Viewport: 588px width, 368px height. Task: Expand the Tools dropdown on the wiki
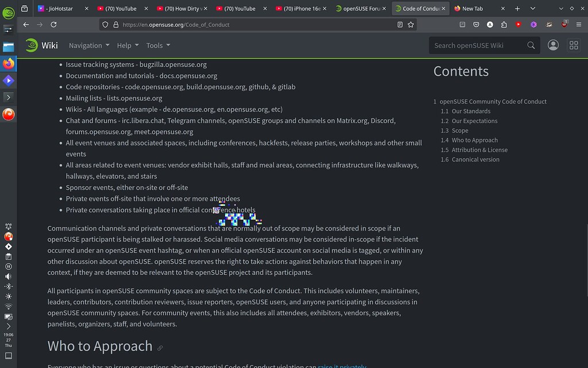(x=158, y=45)
